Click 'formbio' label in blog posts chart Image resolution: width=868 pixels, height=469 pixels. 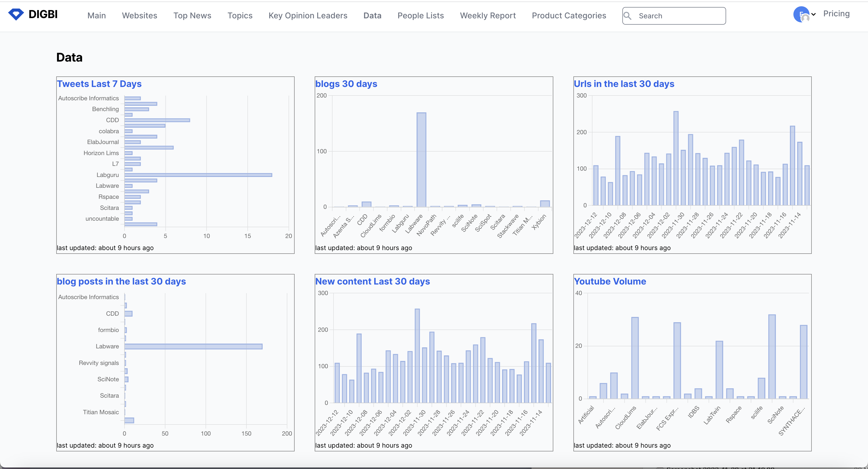[x=108, y=330]
